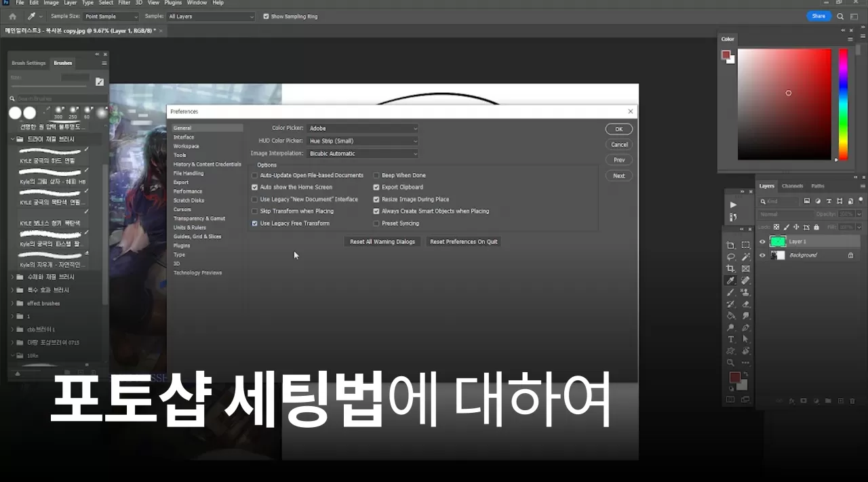Select the Brush tool in the toolbar

730,292
